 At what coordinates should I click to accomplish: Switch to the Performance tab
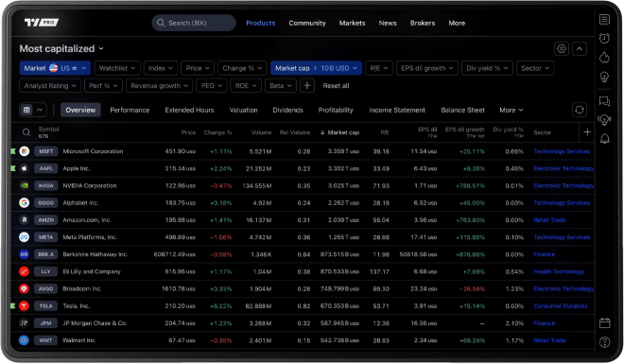point(130,110)
